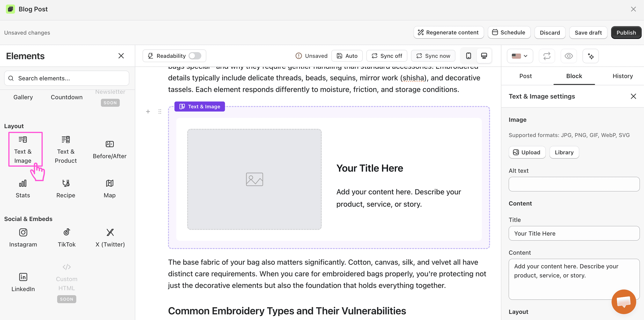Click Sync now
644x320 pixels.
click(x=433, y=56)
